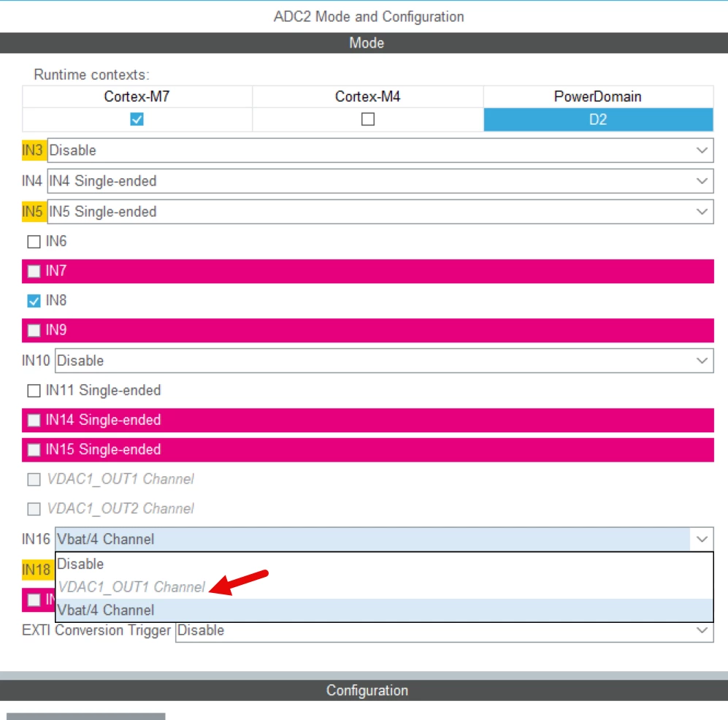Click the greyed VDAC1_OUT2 Channel checkbox

[34, 509]
